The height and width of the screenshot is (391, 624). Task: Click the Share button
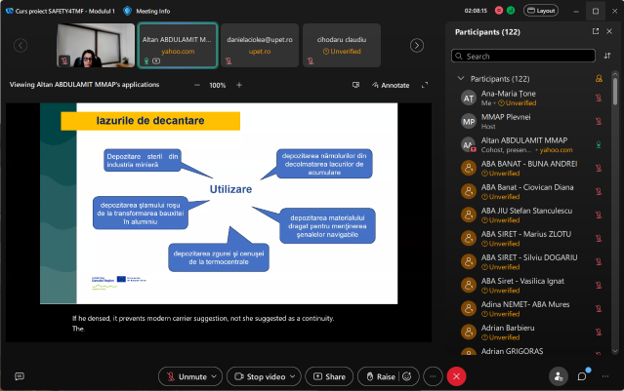click(329, 376)
